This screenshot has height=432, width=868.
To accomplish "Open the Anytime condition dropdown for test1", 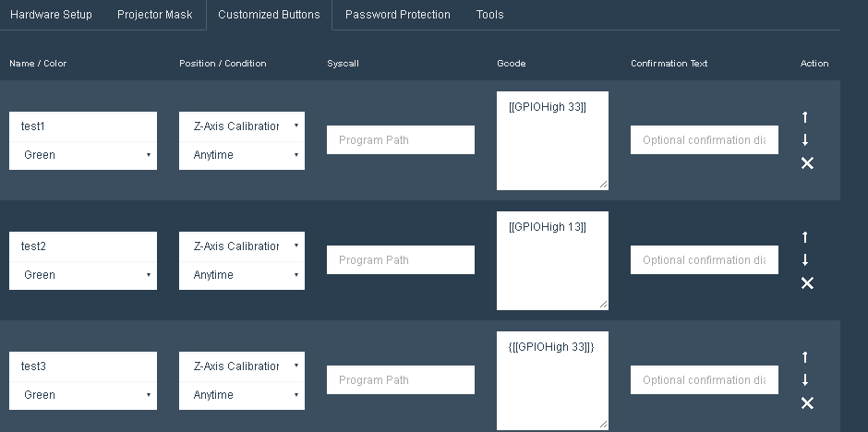I will (242, 155).
